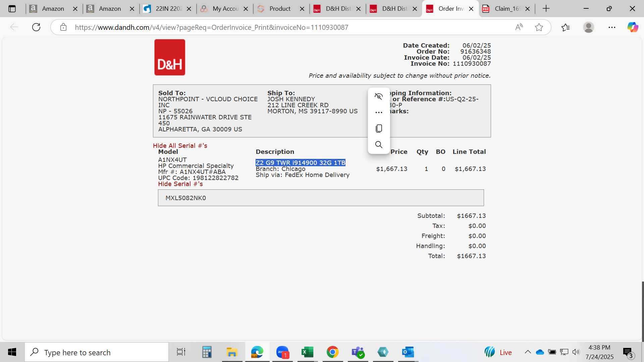The height and width of the screenshot is (362, 644).
Task: Open the OneDrive cloud tray icon
Action: point(540,352)
